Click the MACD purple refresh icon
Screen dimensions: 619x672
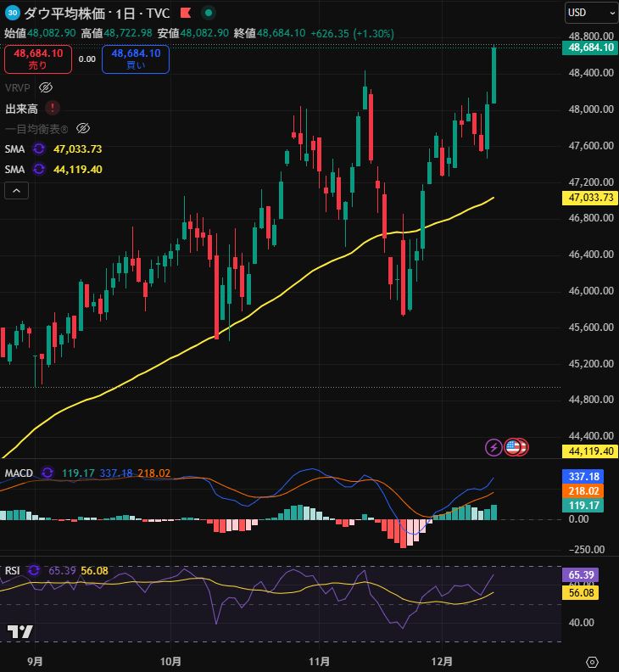[x=47, y=473]
